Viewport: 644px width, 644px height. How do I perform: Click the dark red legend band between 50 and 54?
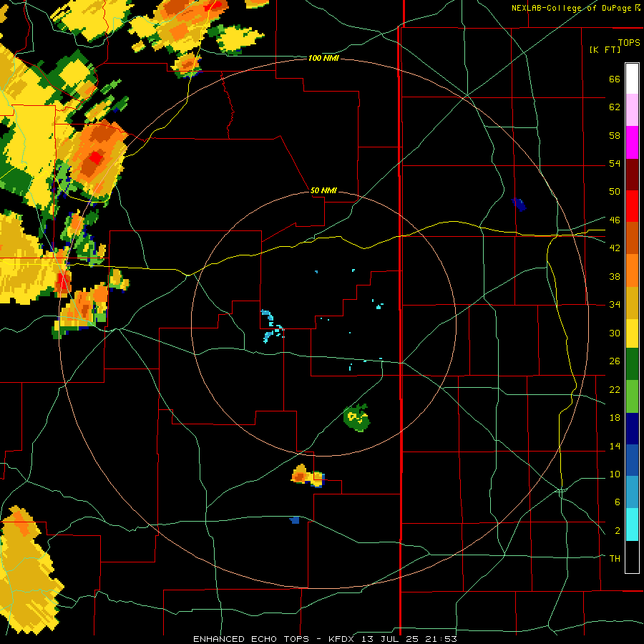click(x=632, y=175)
